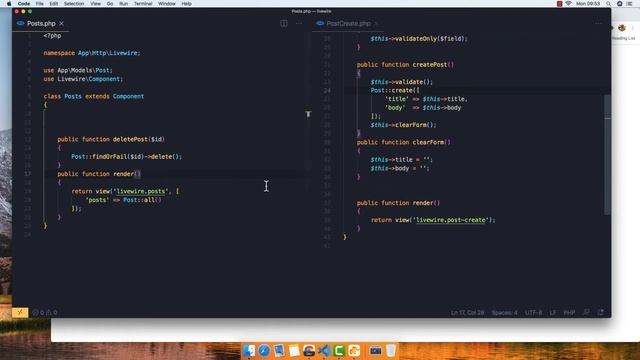Screen dimensions: 640x360
Task: Open the Code application menu
Action: coord(24,4)
